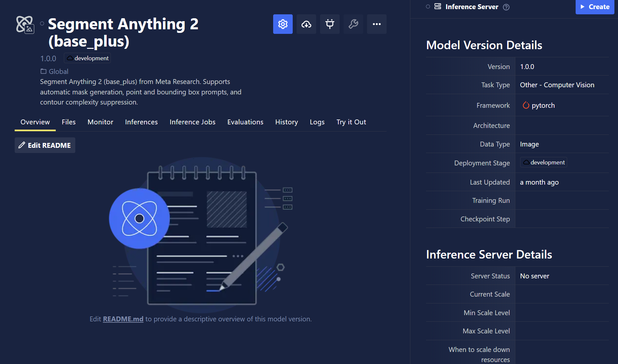Screen dimensions: 618x364
Task: Open the wrench tools button
Action: point(353,24)
